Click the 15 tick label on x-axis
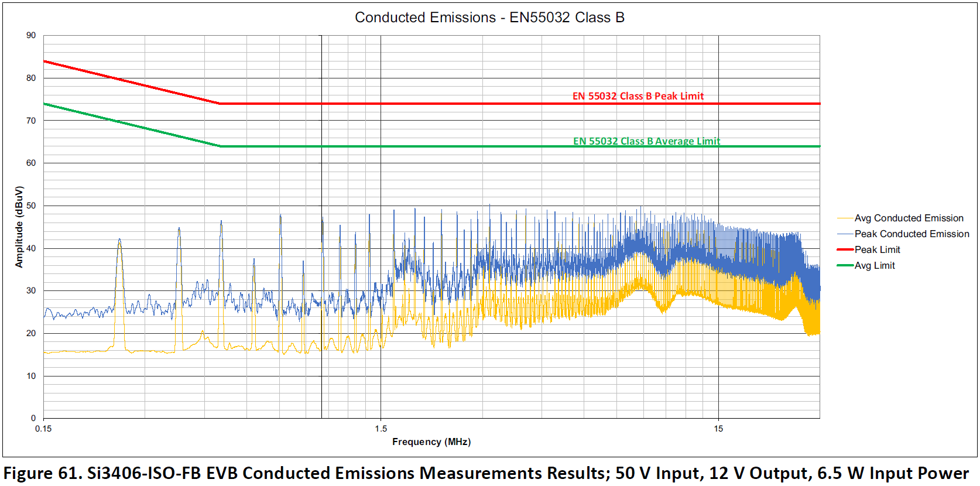980x486 pixels. (x=718, y=429)
